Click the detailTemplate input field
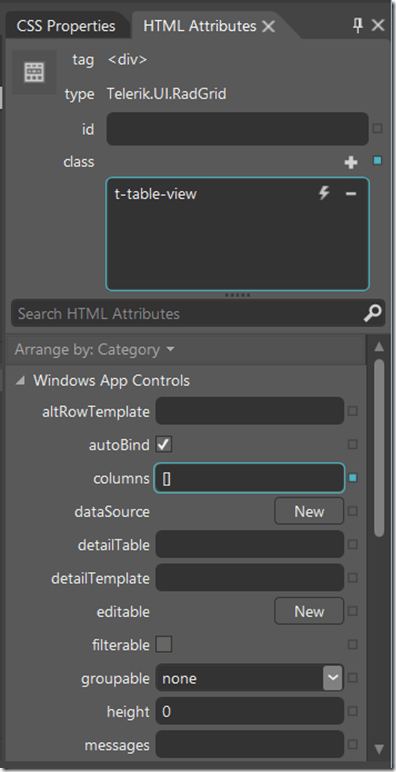The width and height of the screenshot is (396, 772). pyautogui.click(x=250, y=578)
